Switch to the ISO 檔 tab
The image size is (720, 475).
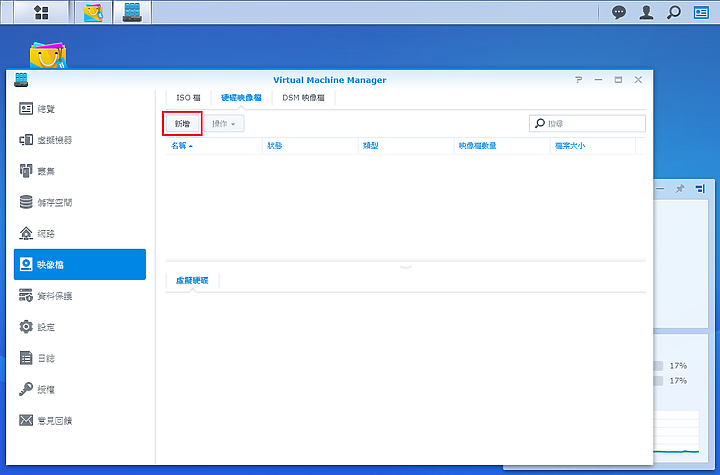tap(188, 98)
